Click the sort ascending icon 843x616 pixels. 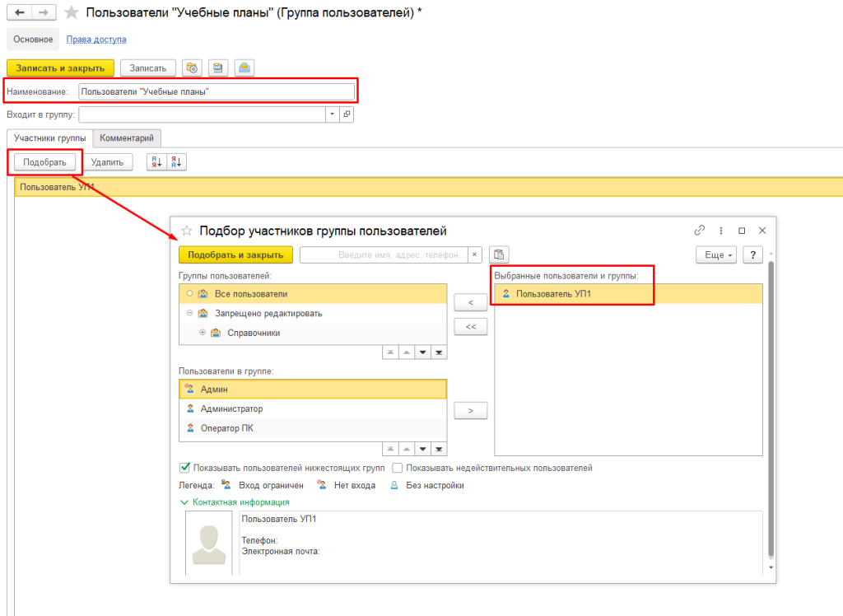pos(156,162)
